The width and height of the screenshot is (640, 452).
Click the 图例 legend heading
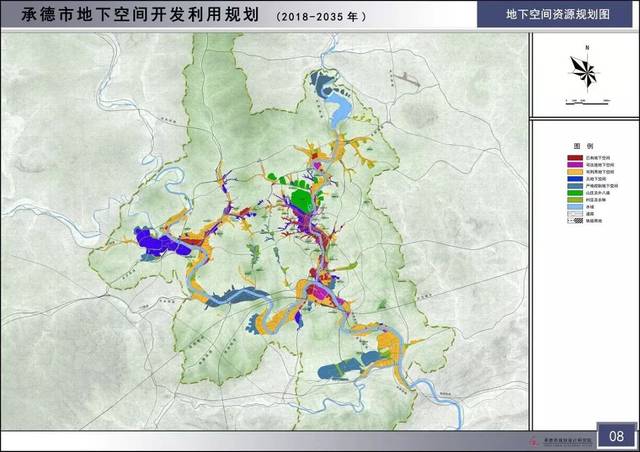(584, 146)
